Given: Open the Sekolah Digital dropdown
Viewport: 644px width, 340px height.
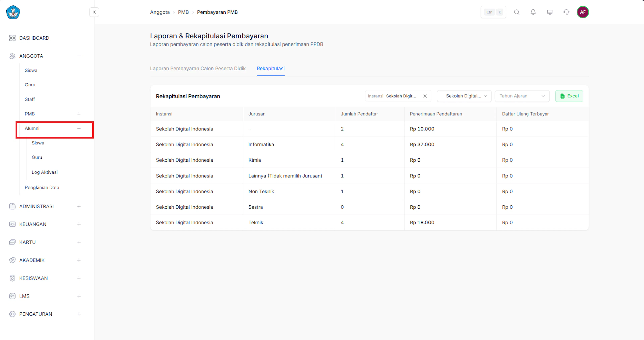Looking at the screenshot, I should (x=464, y=96).
